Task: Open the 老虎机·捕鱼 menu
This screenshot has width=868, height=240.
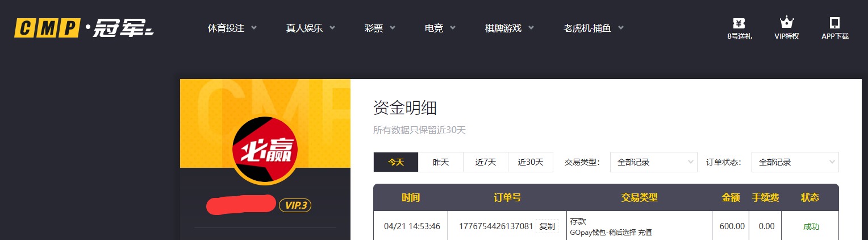Action: click(x=587, y=28)
